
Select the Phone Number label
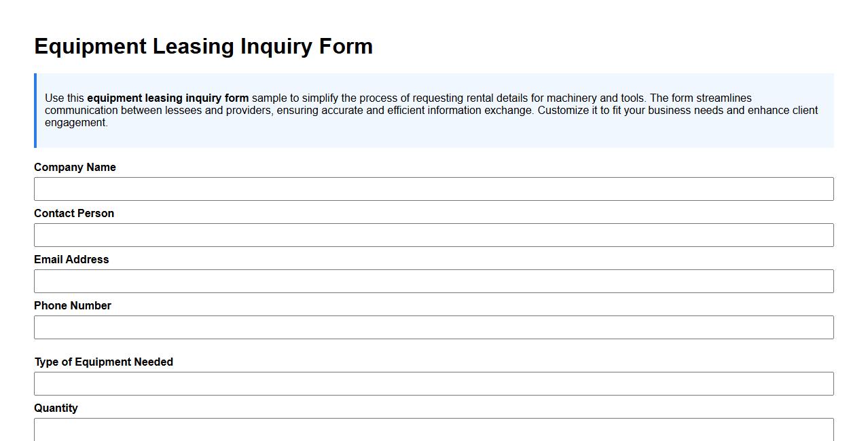pyautogui.click(x=72, y=305)
